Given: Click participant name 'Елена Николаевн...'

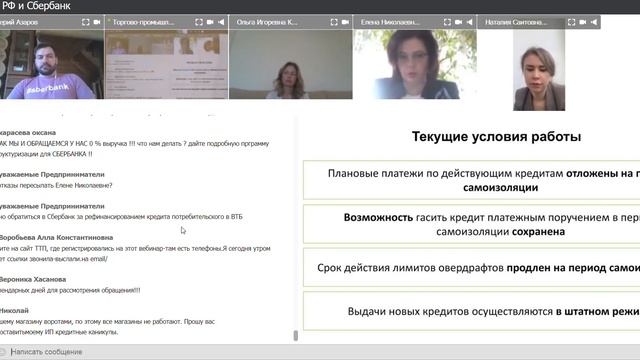Looking at the screenshot, I should 390,22.
